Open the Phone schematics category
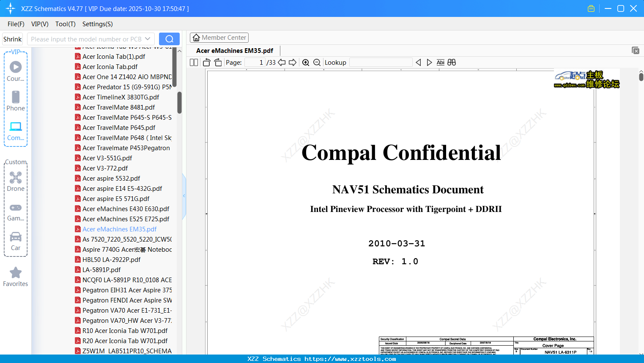Image resolution: width=644 pixels, height=363 pixels. tap(16, 101)
